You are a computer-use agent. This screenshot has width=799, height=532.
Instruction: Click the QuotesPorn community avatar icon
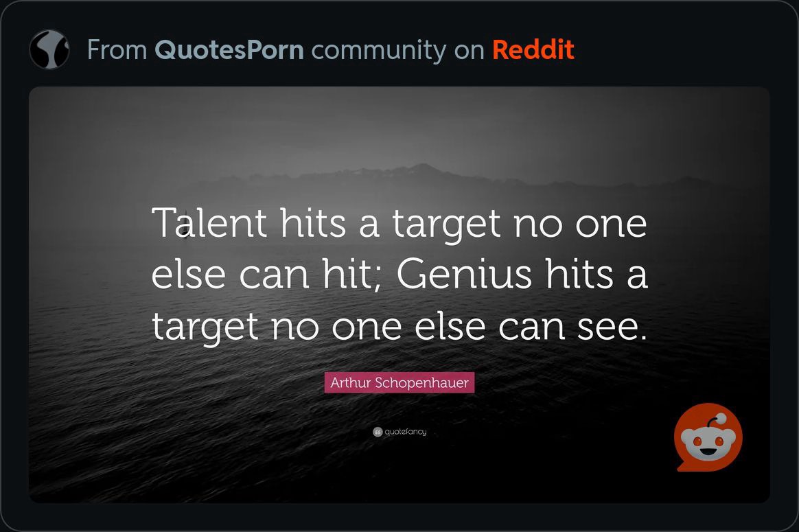tap(49, 49)
